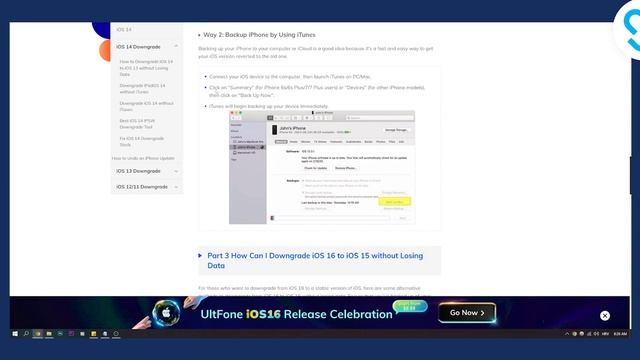The height and width of the screenshot is (360, 640).
Task: Click 'iOS 13 Downgrade' sidebar heading
Action: [138, 171]
